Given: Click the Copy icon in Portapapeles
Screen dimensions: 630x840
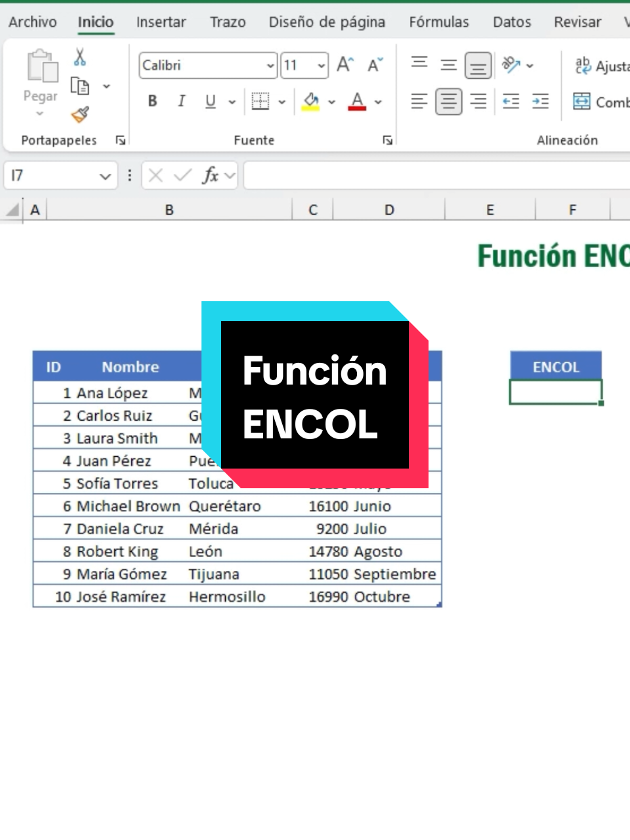Looking at the screenshot, I should tap(80, 86).
